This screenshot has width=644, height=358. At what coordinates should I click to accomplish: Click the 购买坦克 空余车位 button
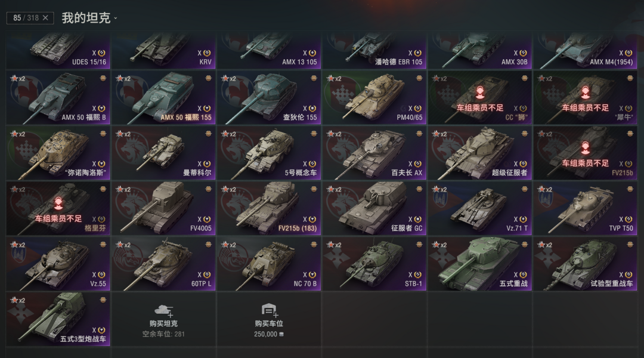point(163,319)
